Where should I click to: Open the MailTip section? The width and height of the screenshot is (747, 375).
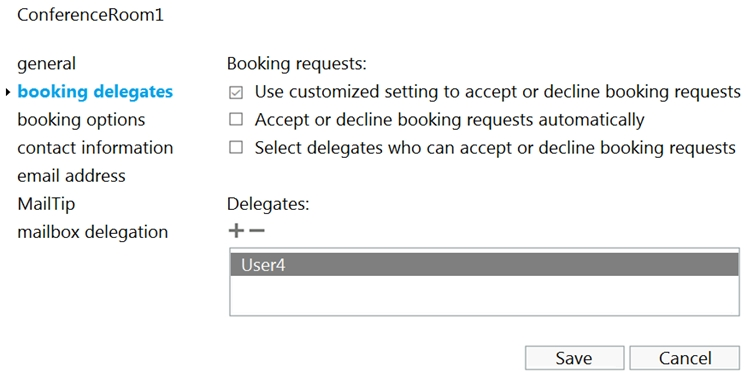[x=46, y=204]
